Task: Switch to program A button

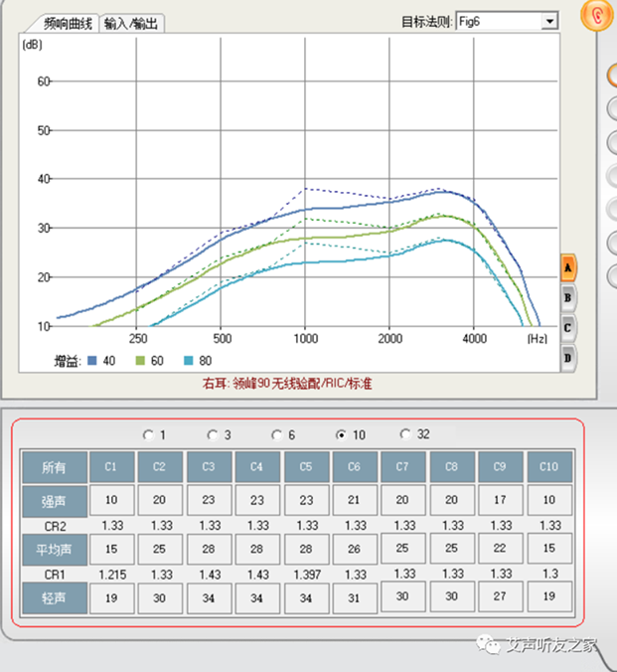Action: tap(568, 267)
